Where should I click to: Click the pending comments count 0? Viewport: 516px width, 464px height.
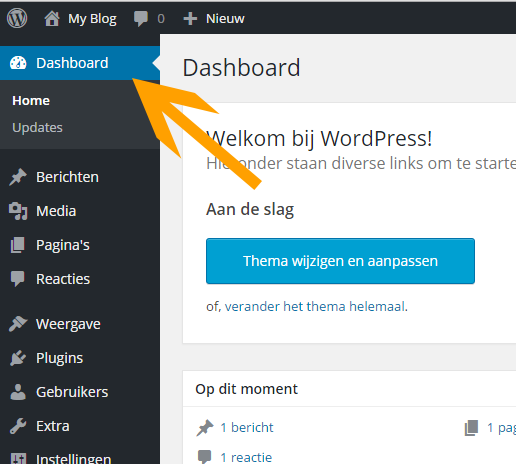161,19
